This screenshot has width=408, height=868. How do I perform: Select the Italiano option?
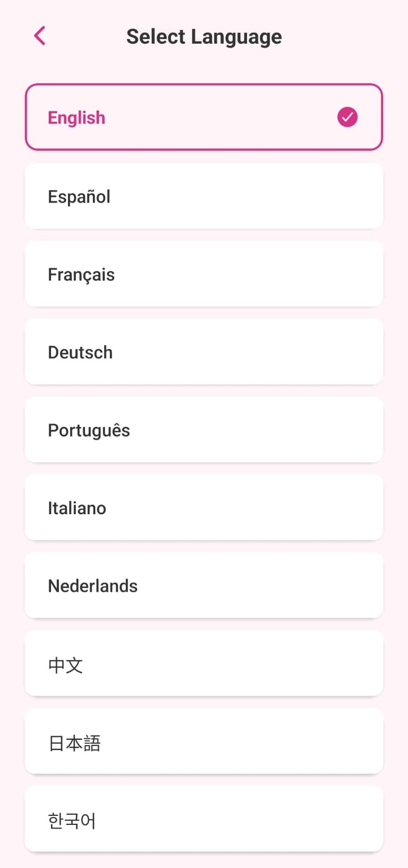pyautogui.click(x=204, y=507)
